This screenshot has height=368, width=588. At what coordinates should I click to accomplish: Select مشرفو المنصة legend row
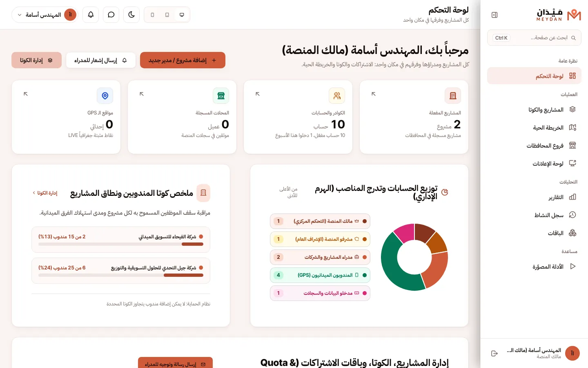click(x=320, y=239)
